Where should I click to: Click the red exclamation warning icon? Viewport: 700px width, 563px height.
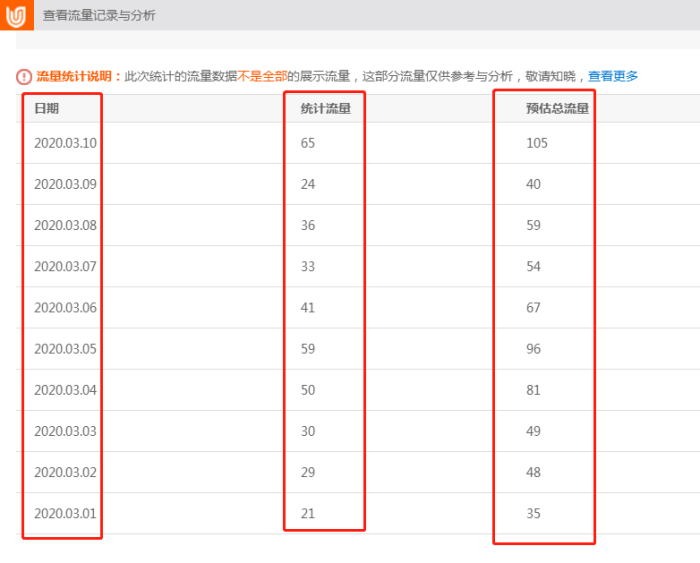coord(24,76)
